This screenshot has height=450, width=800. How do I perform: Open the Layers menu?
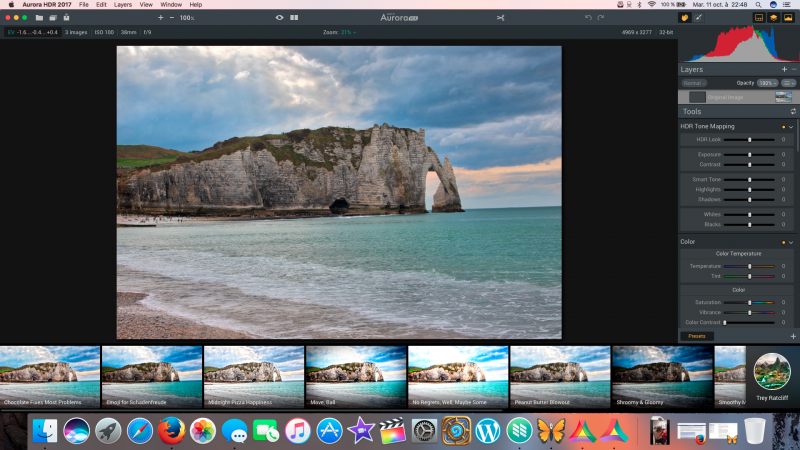(122, 5)
